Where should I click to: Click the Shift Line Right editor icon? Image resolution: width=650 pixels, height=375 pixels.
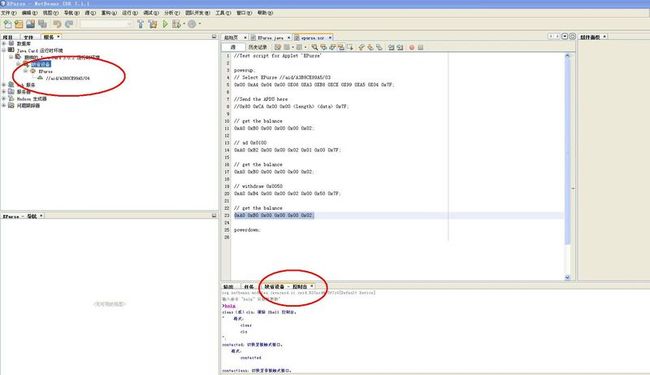pyautogui.click(x=400, y=47)
